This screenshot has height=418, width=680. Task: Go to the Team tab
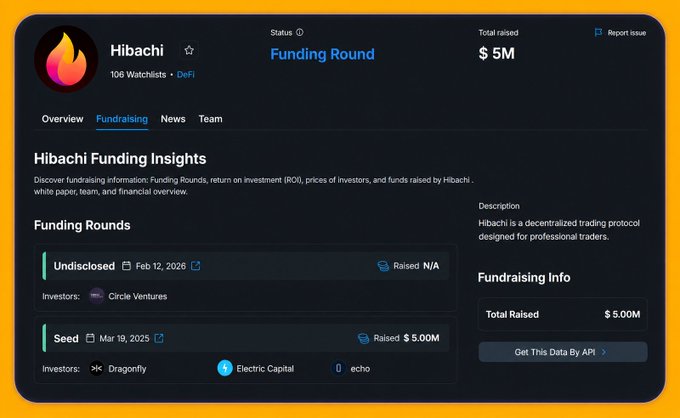pos(210,119)
